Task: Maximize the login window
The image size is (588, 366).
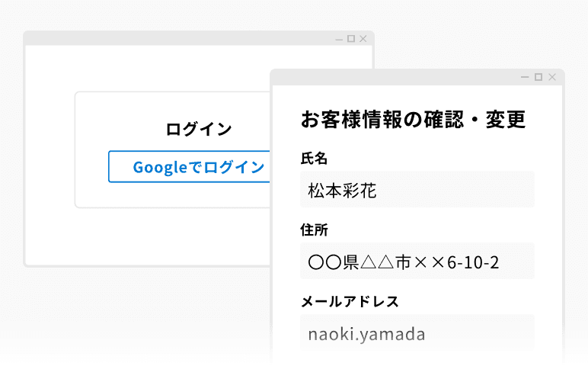Action: 351,38
